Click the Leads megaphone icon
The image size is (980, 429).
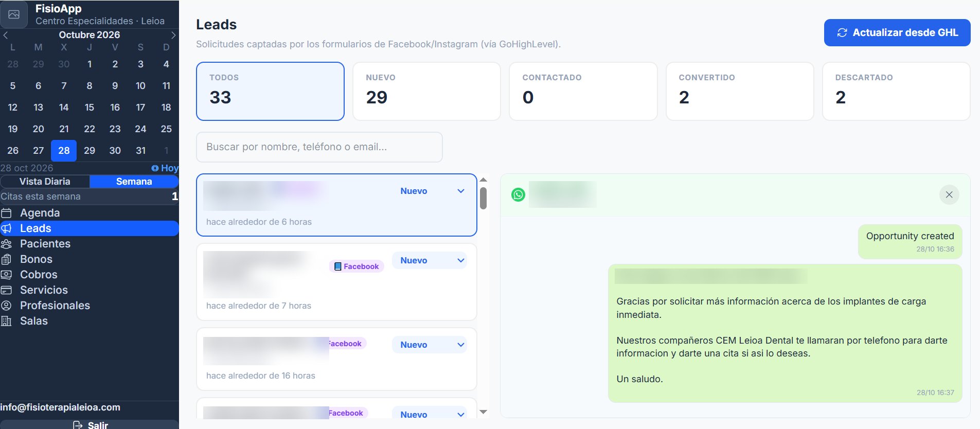6,228
